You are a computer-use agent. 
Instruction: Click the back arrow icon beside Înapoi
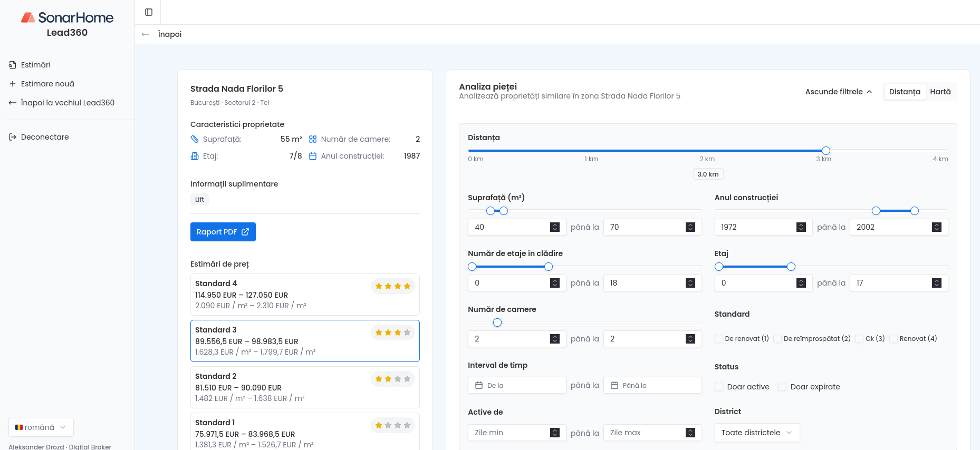(x=146, y=34)
